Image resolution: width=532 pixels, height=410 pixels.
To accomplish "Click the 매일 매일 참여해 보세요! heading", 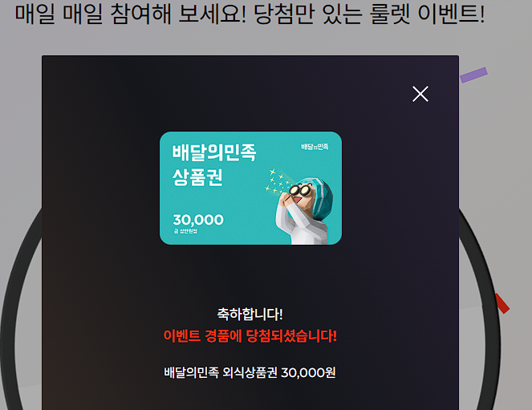I will 131,14.
